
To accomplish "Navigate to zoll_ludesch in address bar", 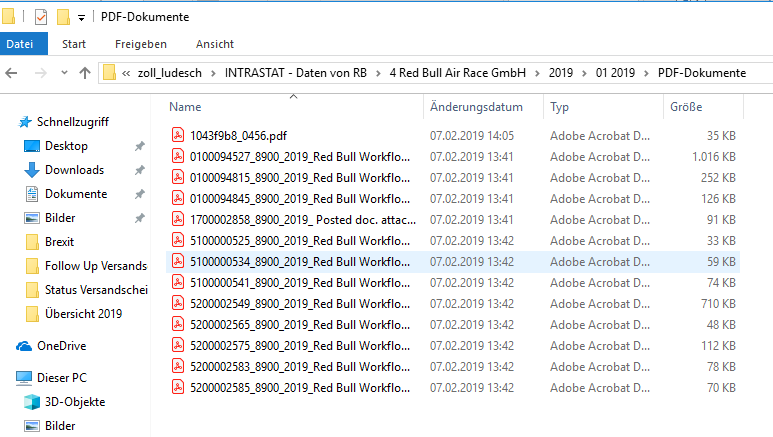I will click(170, 73).
